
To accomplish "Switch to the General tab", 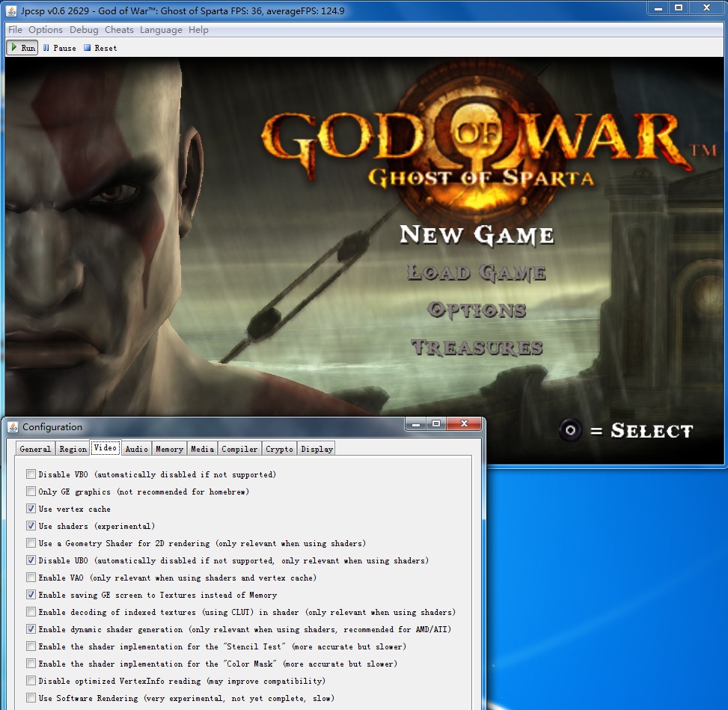I will (35, 449).
